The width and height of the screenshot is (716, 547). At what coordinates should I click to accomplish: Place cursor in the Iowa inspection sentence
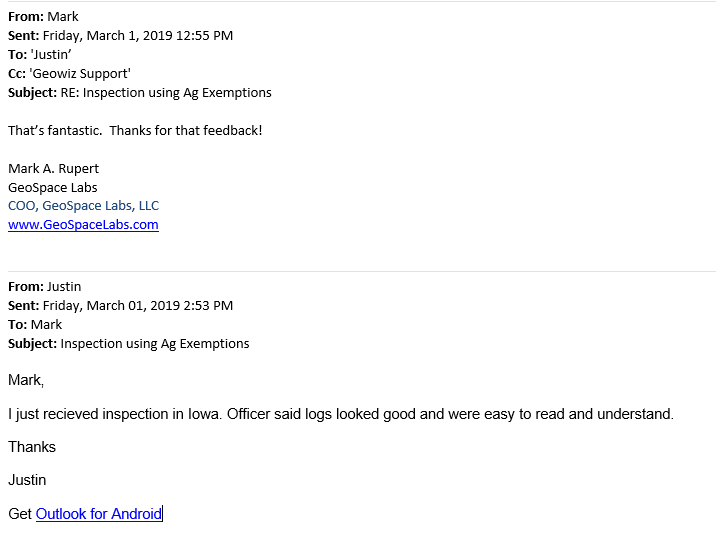341,414
